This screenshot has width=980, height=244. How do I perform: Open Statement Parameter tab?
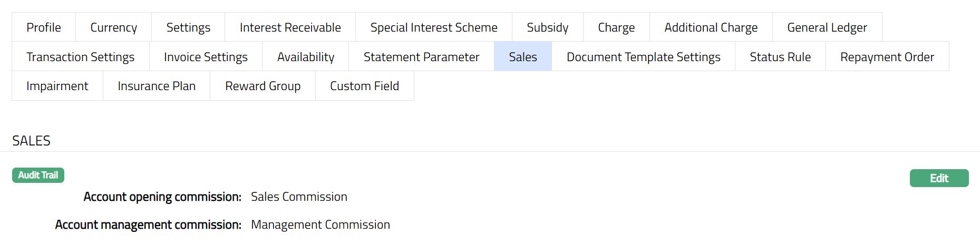click(x=421, y=57)
